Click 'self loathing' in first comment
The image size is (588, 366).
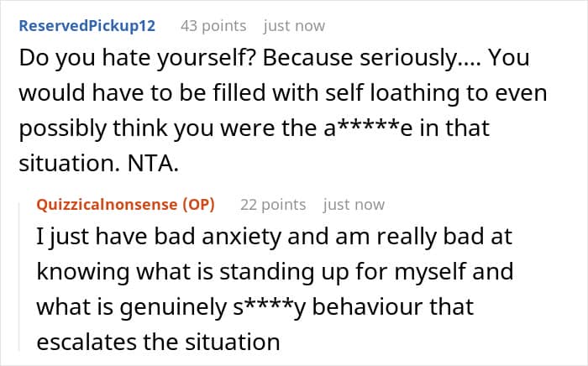392,93
